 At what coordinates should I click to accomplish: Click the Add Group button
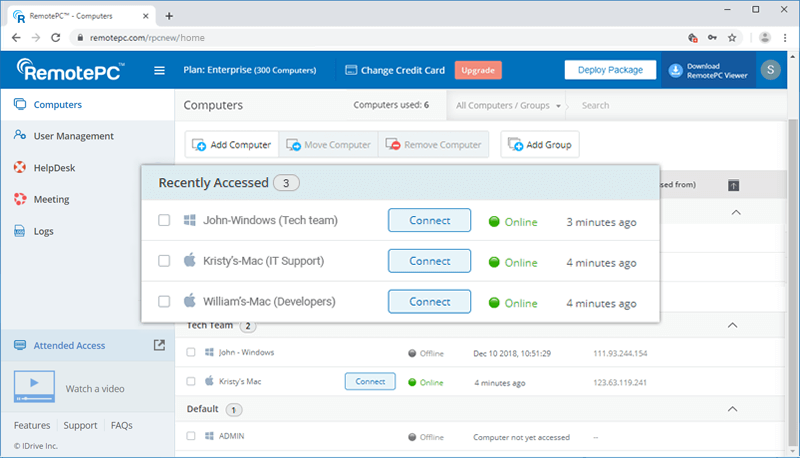pyautogui.click(x=540, y=145)
